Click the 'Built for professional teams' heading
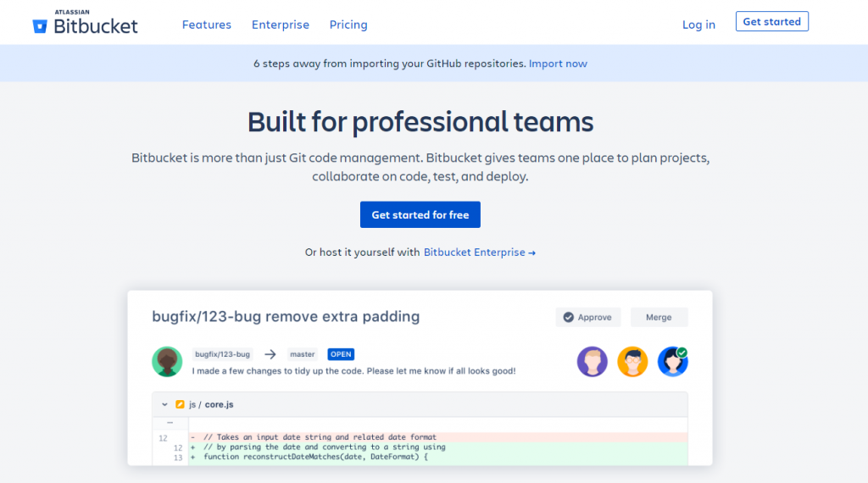The height and width of the screenshot is (483, 868). coord(420,122)
